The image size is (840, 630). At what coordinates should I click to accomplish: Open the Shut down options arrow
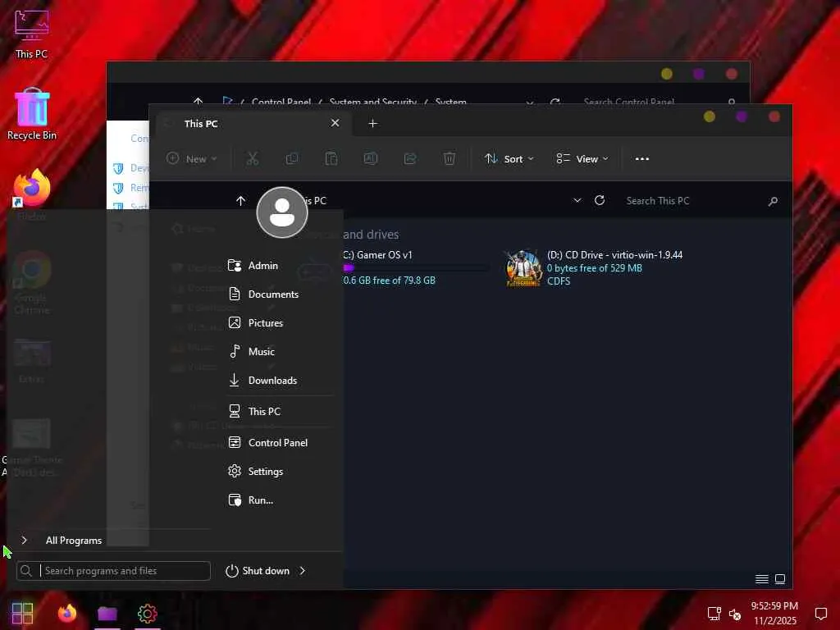pos(303,571)
